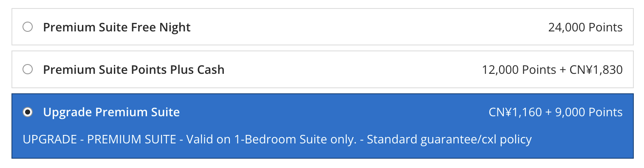Click the selected Upgrade Premium Suite radio button
This screenshot has width=644, height=168.
[x=28, y=112]
